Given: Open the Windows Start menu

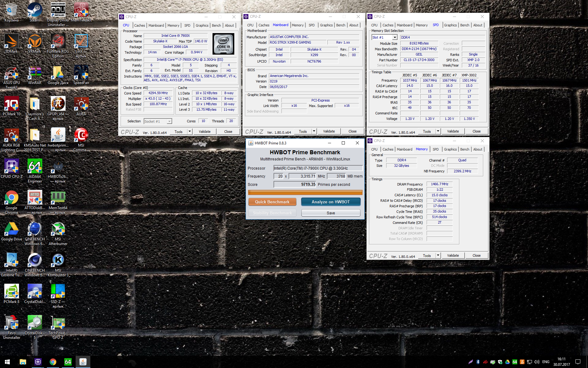Looking at the screenshot, I should [7, 362].
